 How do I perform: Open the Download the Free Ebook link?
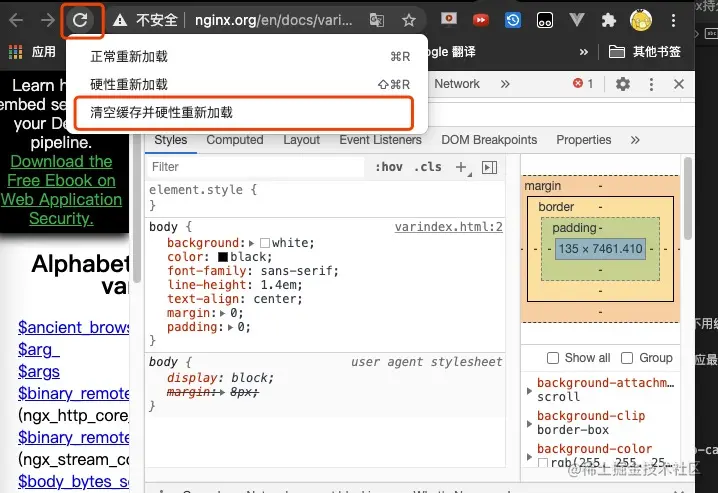click(x=61, y=190)
